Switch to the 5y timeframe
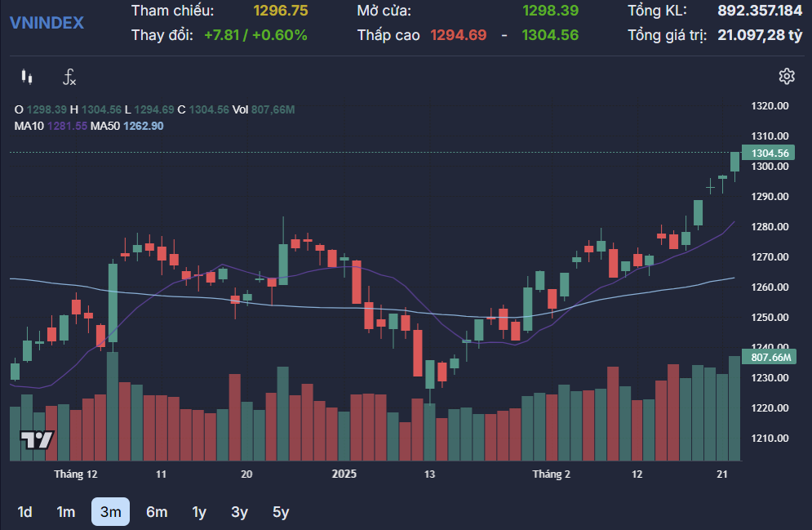This screenshot has width=812, height=530. [x=281, y=512]
